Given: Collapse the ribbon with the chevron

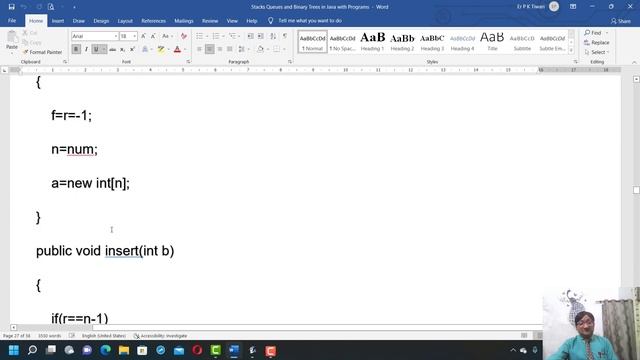Looking at the screenshot, I should pyautogui.click(x=634, y=62).
